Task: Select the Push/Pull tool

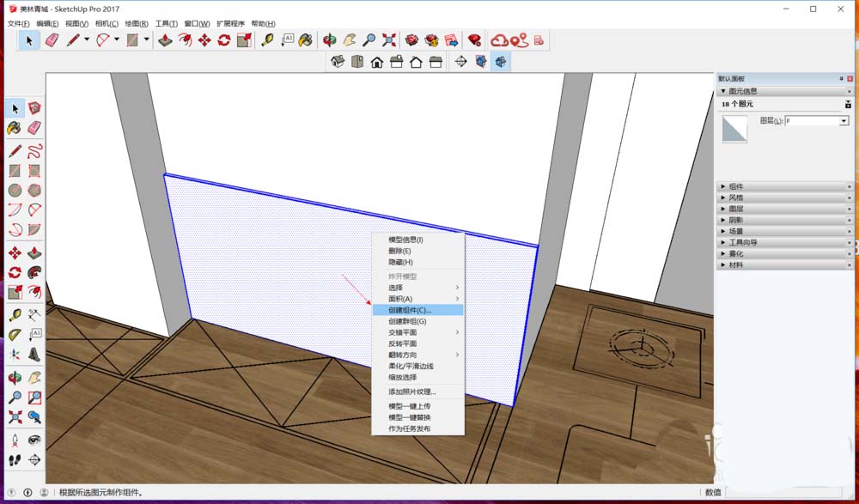Action: [x=34, y=252]
